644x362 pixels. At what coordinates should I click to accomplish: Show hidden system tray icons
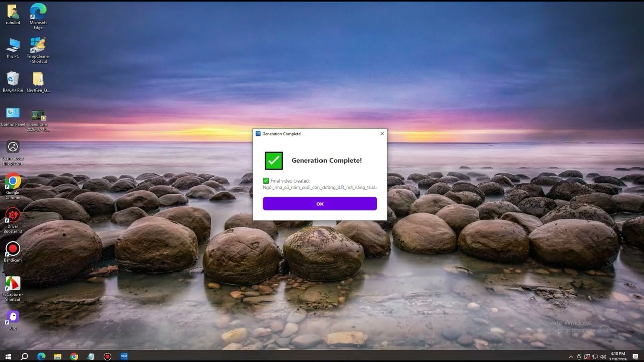click(571, 357)
